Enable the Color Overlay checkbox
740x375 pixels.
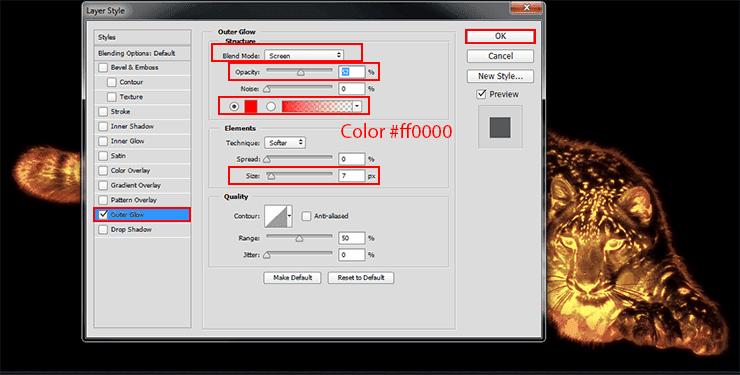click(x=103, y=170)
